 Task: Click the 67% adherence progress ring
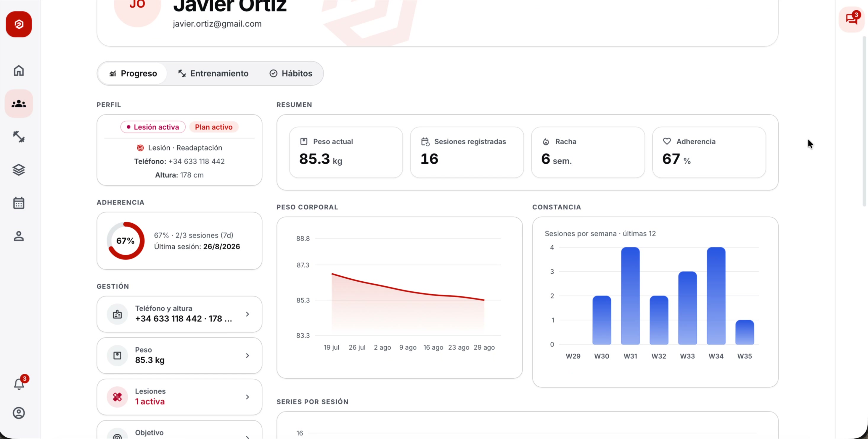tap(126, 241)
